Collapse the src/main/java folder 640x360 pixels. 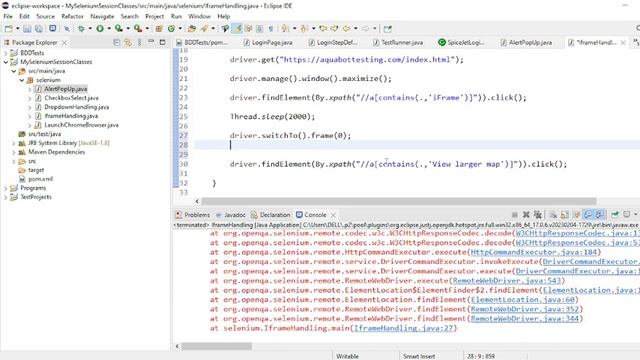(13, 71)
